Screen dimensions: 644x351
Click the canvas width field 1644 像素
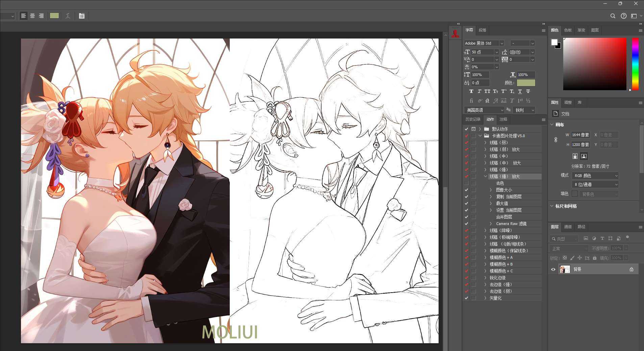coord(580,135)
